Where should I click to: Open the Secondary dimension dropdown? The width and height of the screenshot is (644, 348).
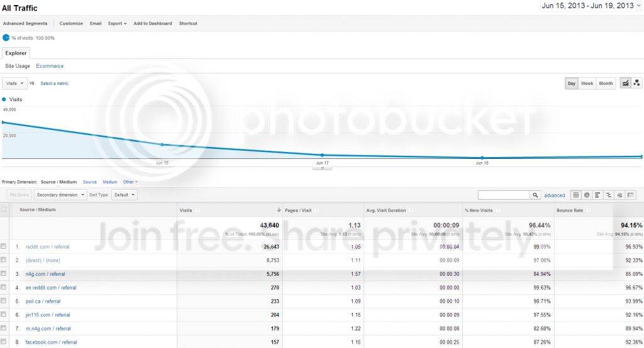pos(60,195)
